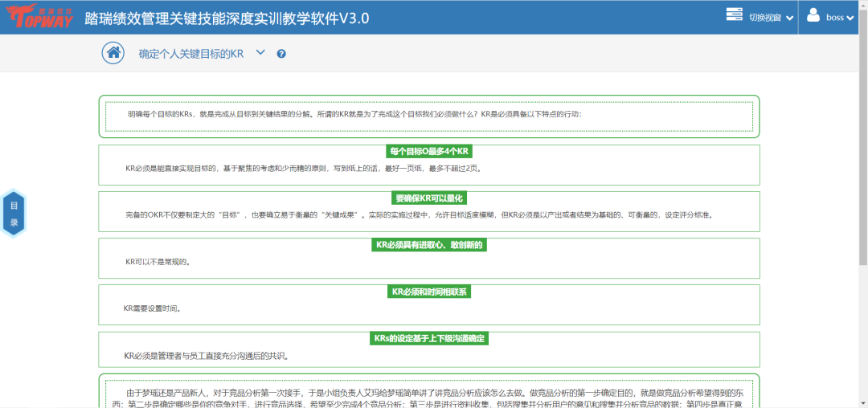Click the scrollbar down arrow
Screen dimensions: 868x408
(x=862, y=402)
